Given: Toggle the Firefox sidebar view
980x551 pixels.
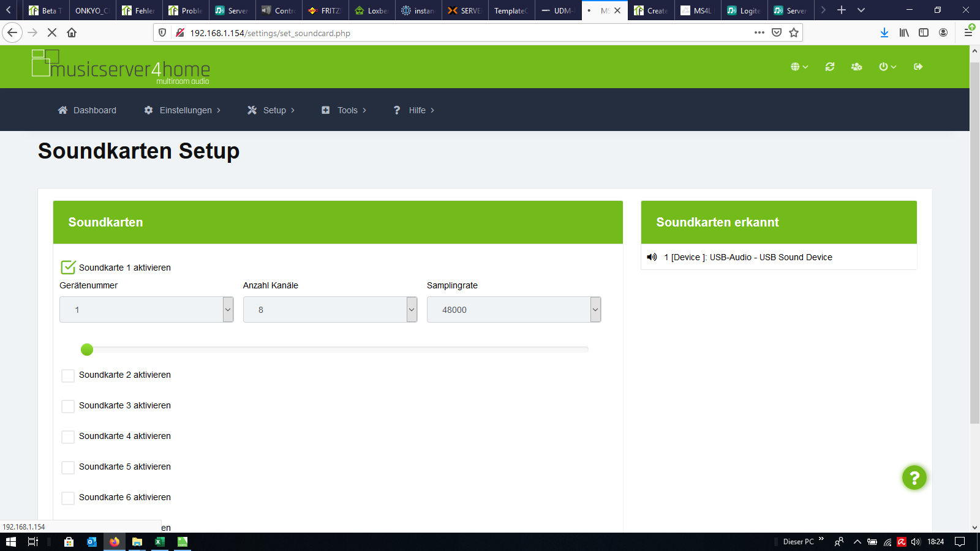Looking at the screenshot, I should tap(924, 32).
